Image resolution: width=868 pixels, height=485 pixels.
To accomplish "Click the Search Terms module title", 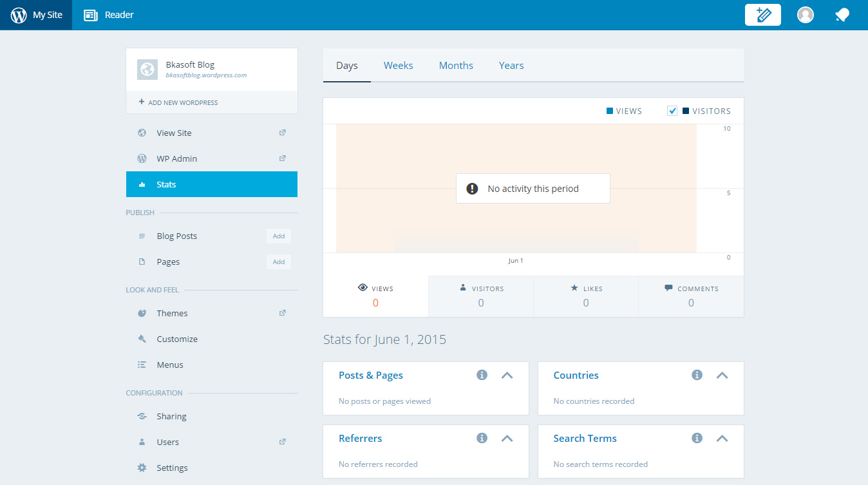I will 585,438.
